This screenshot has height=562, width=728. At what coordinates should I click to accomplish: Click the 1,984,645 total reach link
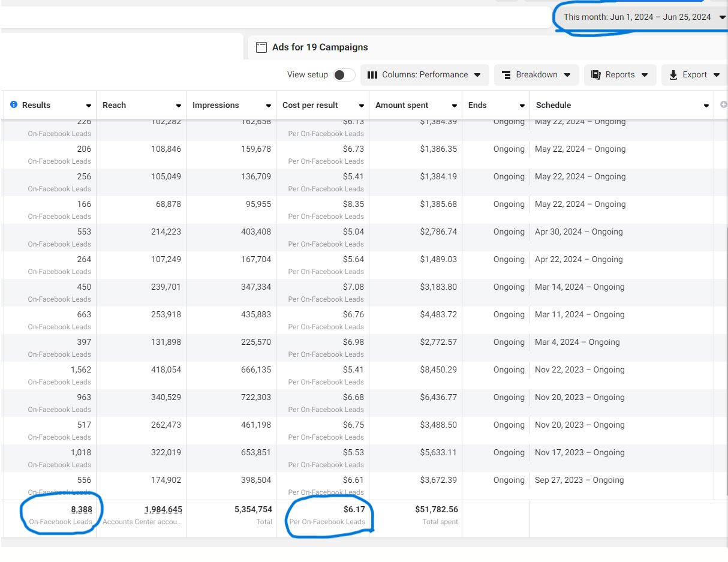pyautogui.click(x=163, y=509)
